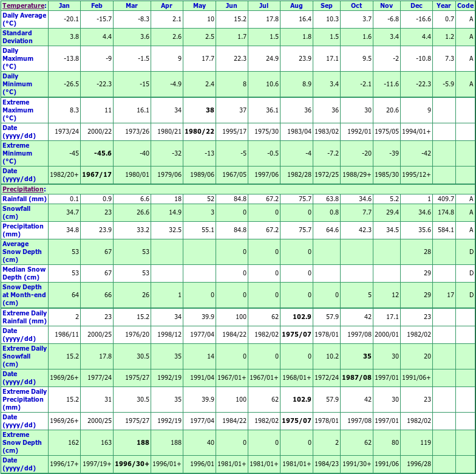Select the date 1973/24
This screenshot has height=474, width=476.
pos(67,131)
